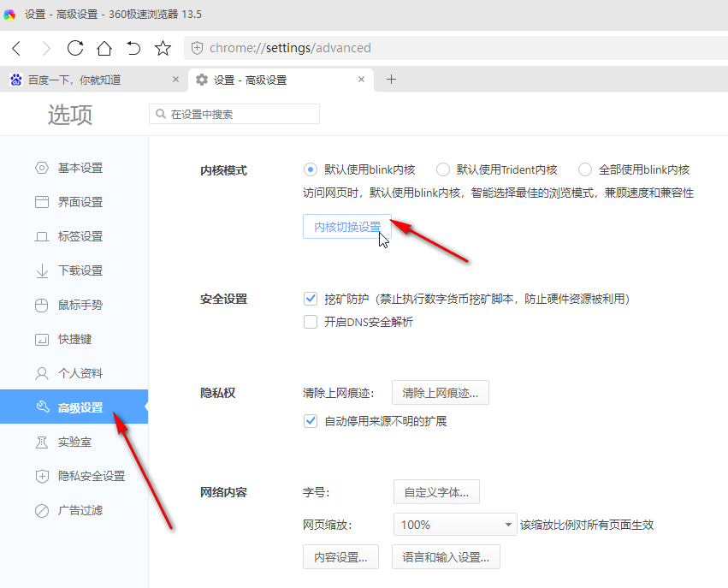The width and height of the screenshot is (728, 588).
Task: Open 实验室 using its flask icon
Action: [x=41, y=442]
